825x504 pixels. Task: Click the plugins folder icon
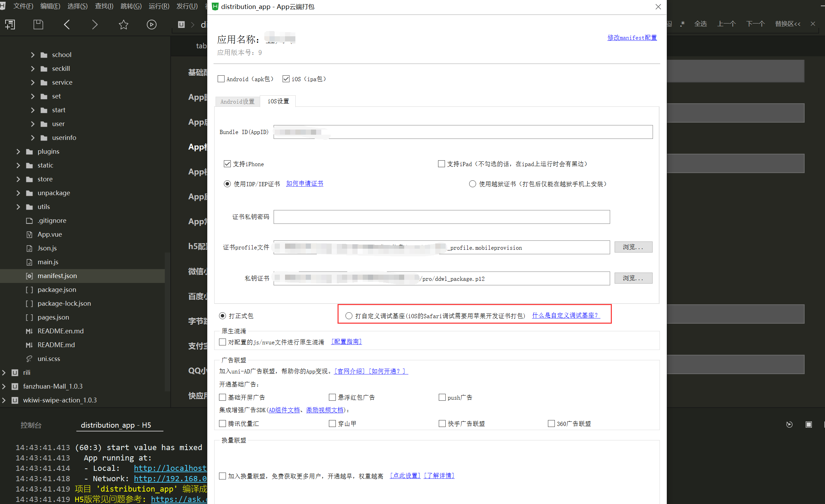pos(29,152)
